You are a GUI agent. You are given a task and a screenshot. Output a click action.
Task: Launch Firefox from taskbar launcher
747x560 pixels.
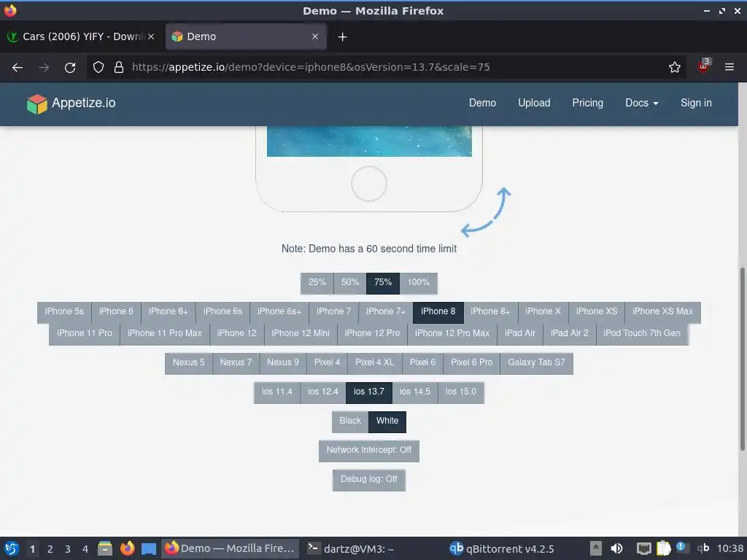(127, 548)
